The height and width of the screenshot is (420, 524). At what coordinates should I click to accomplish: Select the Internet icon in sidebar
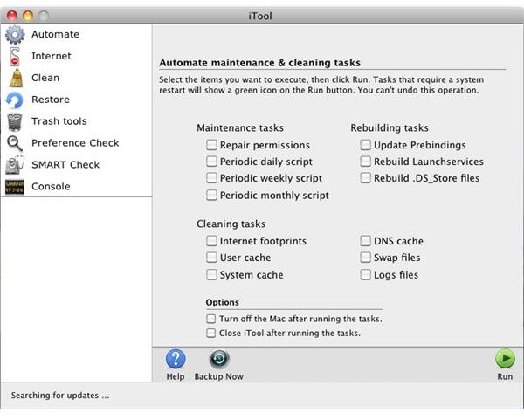pos(15,56)
